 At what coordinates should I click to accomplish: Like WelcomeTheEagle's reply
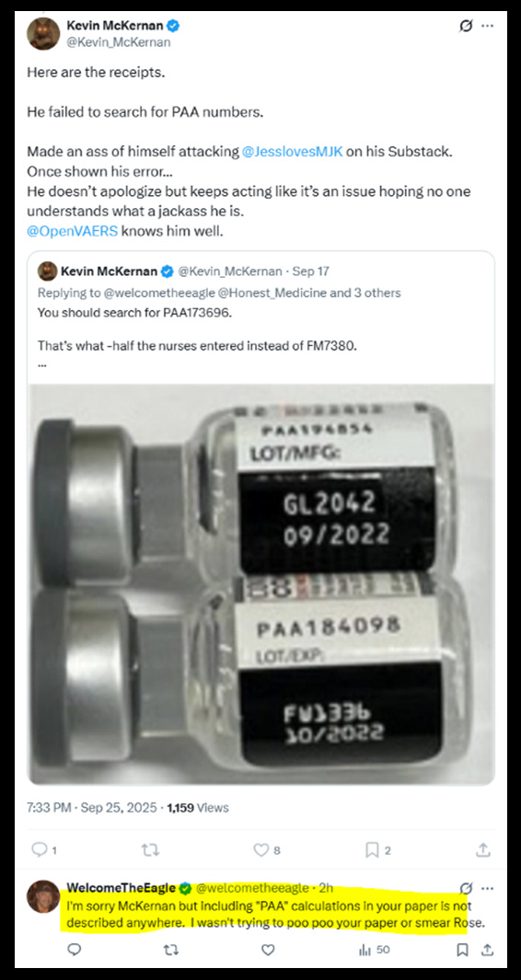point(268,950)
